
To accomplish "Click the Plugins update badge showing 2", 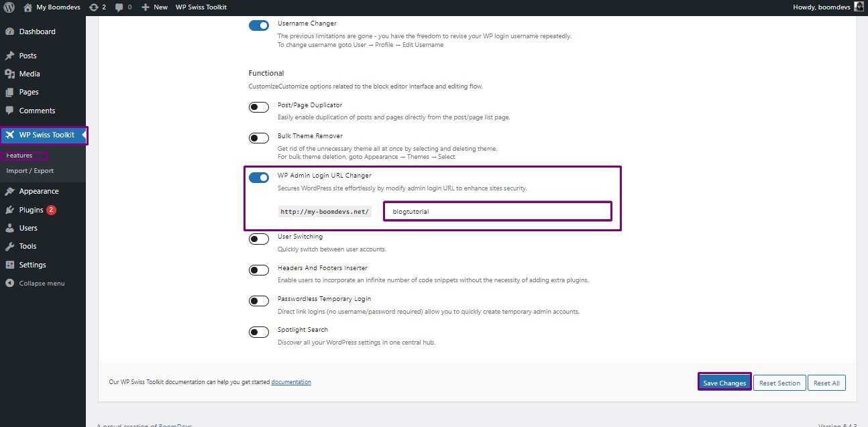I will [x=51, y=210].
